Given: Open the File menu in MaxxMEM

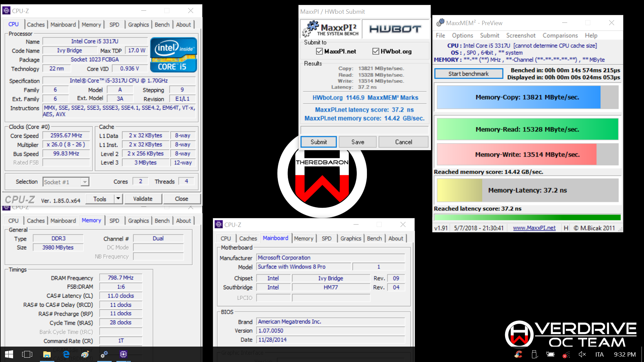Looking at the screenshot, I should [x=440, y=35].
